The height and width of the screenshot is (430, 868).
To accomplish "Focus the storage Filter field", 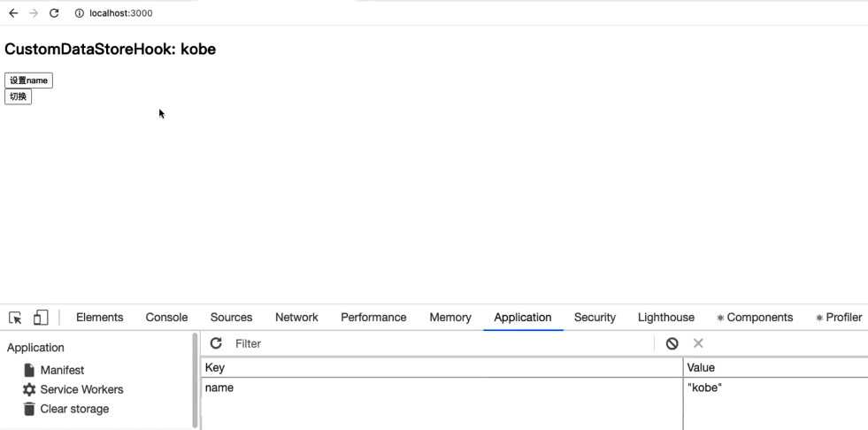I will coord(442,343).
